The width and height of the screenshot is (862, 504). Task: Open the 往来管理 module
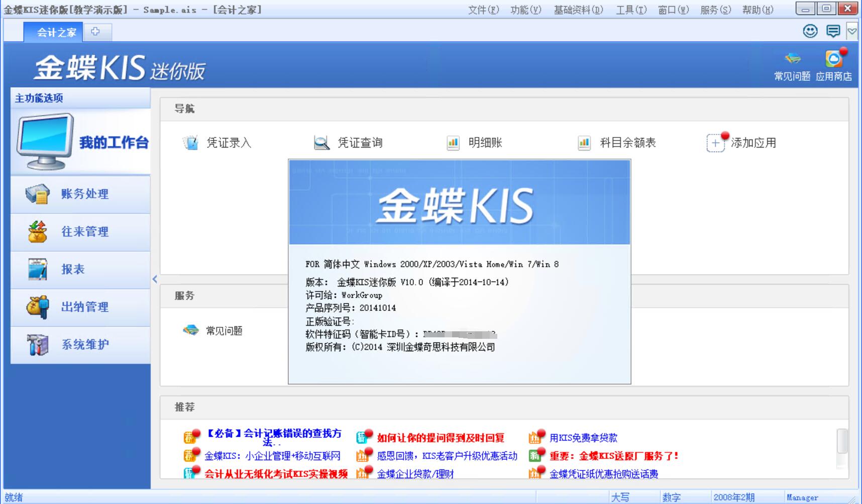click(x=80, y=232)
